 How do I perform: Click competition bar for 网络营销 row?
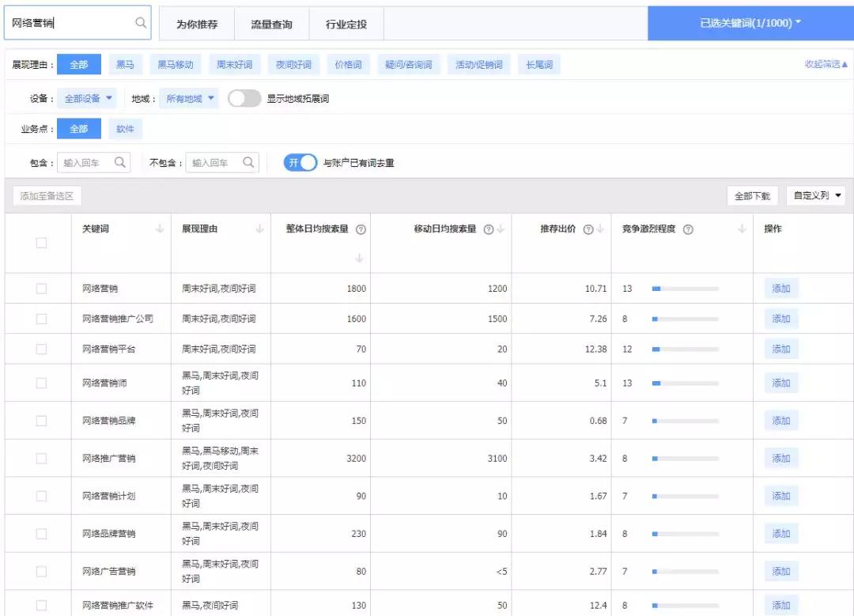tap(685, 289)
